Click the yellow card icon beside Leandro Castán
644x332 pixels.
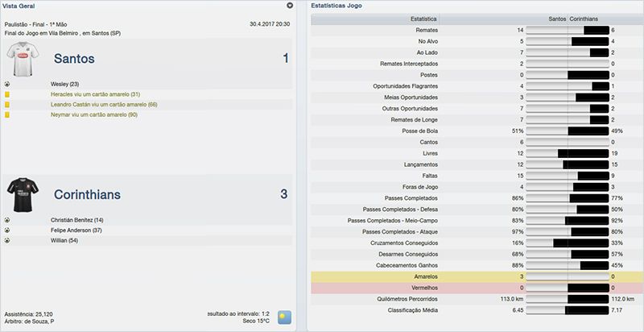click(7, 105)
